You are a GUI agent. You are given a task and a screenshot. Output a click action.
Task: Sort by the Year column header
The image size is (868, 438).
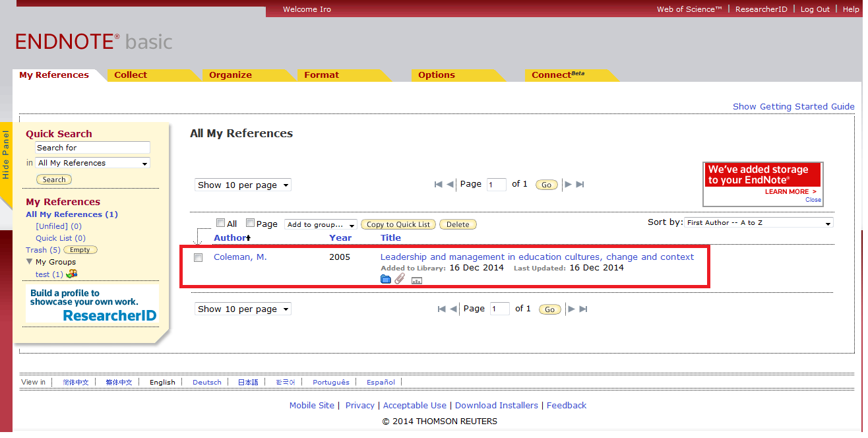[x=340, y=237]
